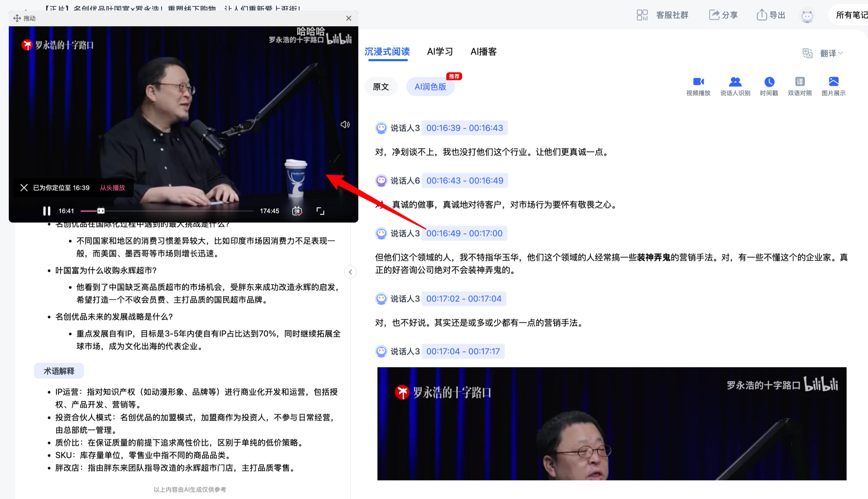Pause the video playback
868x499 pixels.
tap(47, 211)
